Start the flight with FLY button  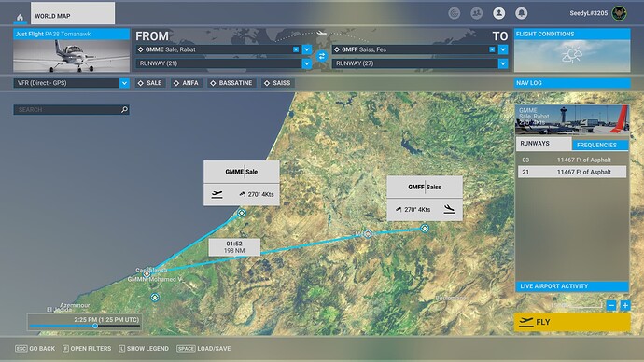point(572,322)
